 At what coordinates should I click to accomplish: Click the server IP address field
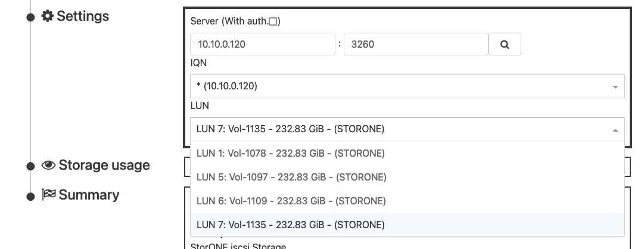263,44
